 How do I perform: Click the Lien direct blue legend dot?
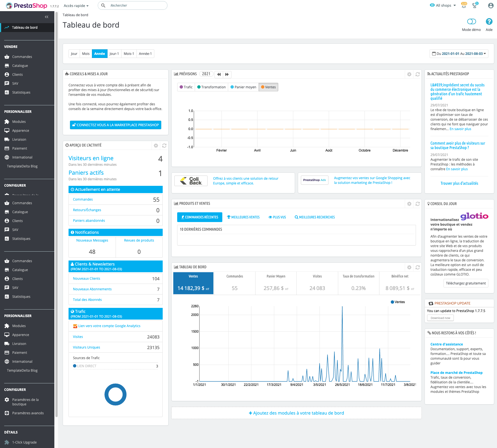point(75,366)
